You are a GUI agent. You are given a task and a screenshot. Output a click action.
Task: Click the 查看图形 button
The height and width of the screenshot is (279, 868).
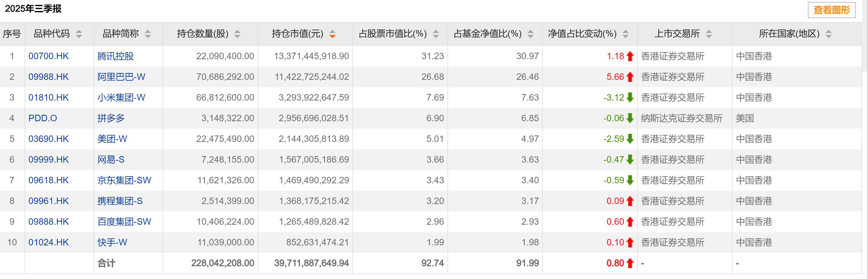pos(831,10)
